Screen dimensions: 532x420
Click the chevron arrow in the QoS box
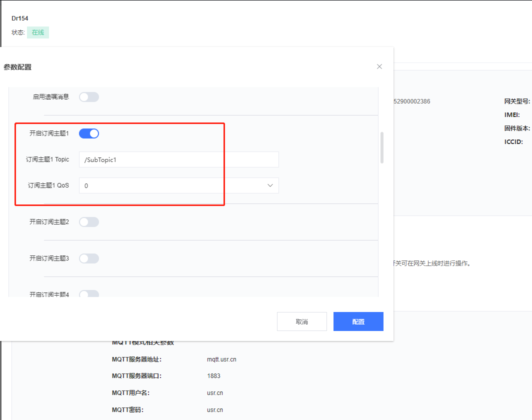(x=270, y=185)
